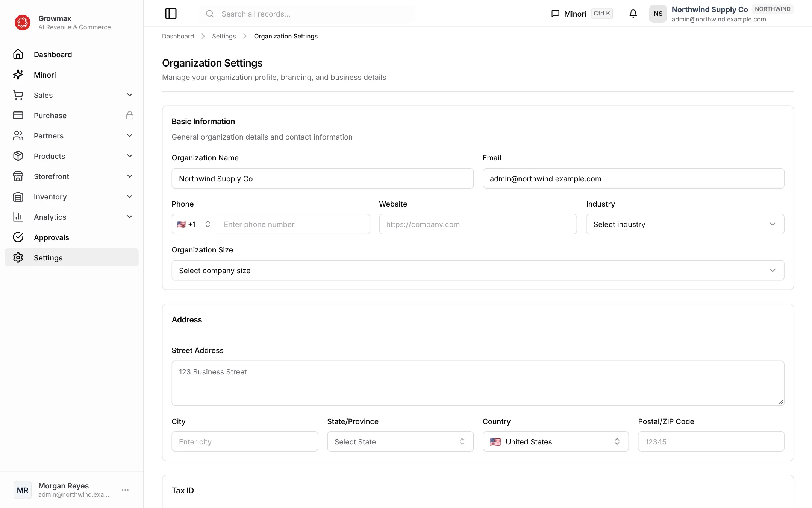Click the Approvals checkmark icon
The width and height of the screenshot is (812, 508).
18,237
